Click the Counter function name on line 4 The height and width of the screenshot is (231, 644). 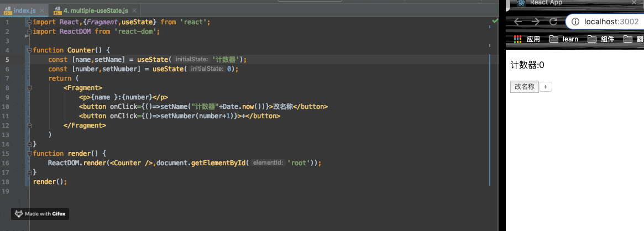81,50
